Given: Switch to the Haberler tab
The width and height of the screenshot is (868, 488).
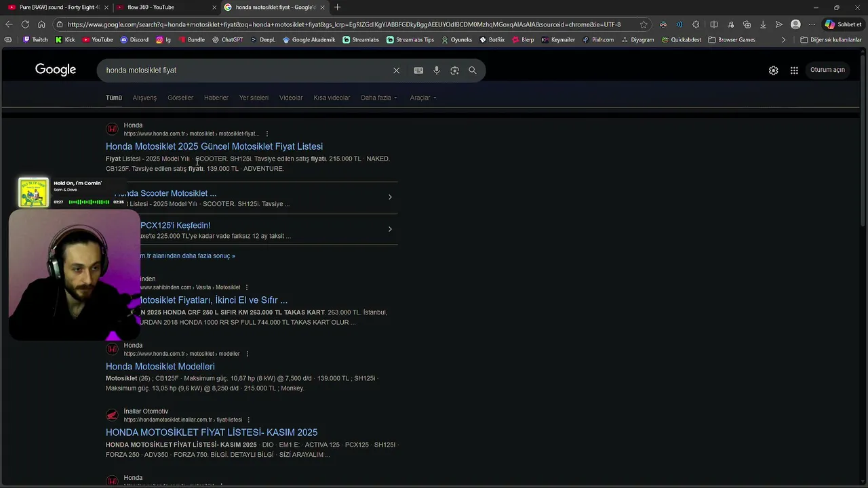Looking at the screenshot, I should 216,98.
